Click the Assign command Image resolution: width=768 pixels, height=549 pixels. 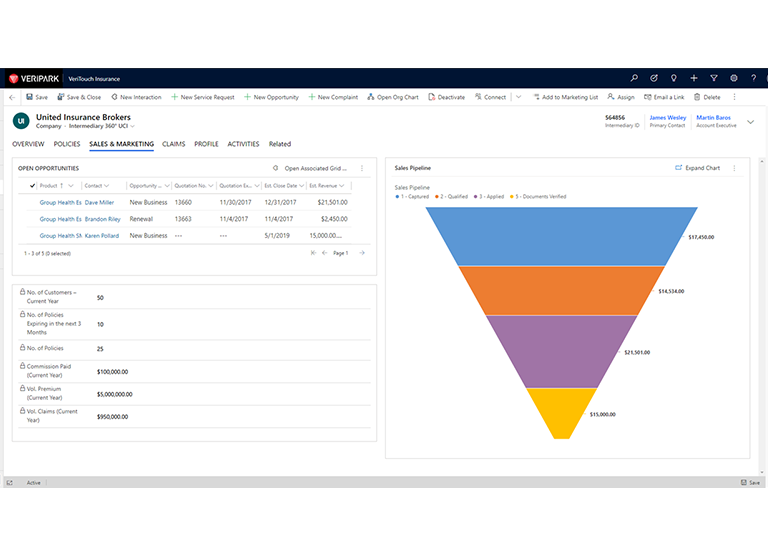(x=621, y=97)
